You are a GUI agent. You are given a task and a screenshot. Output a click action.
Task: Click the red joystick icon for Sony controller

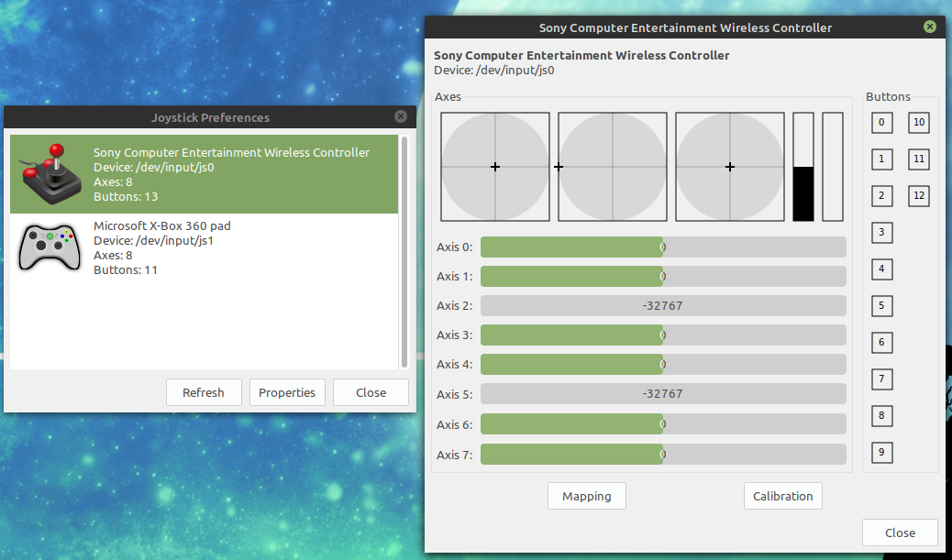click(50, 173)
